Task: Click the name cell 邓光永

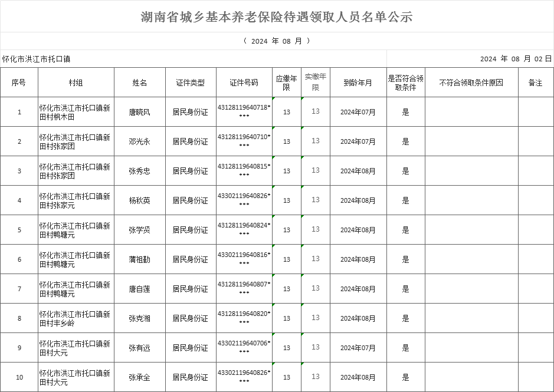Action: (x=139, y=141)
